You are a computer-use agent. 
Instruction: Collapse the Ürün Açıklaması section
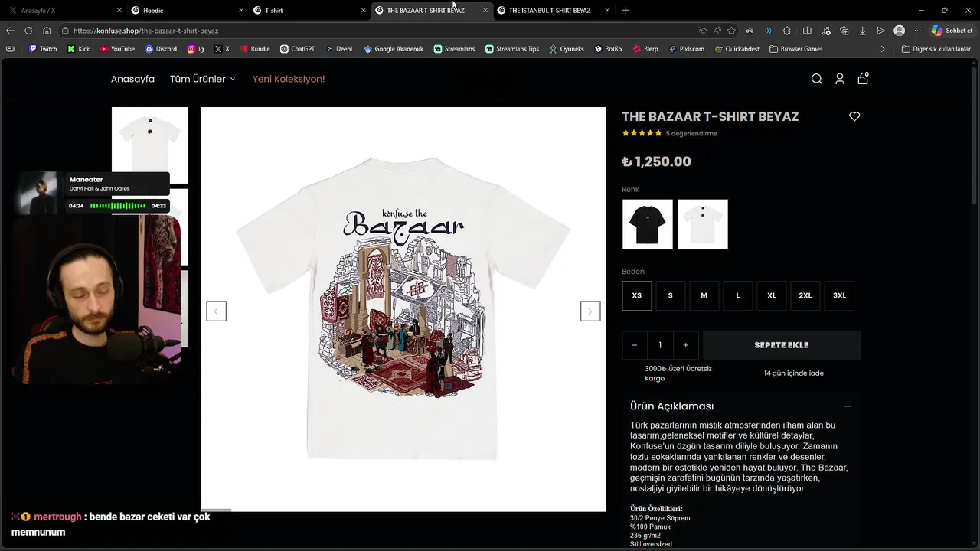(848, 406)
